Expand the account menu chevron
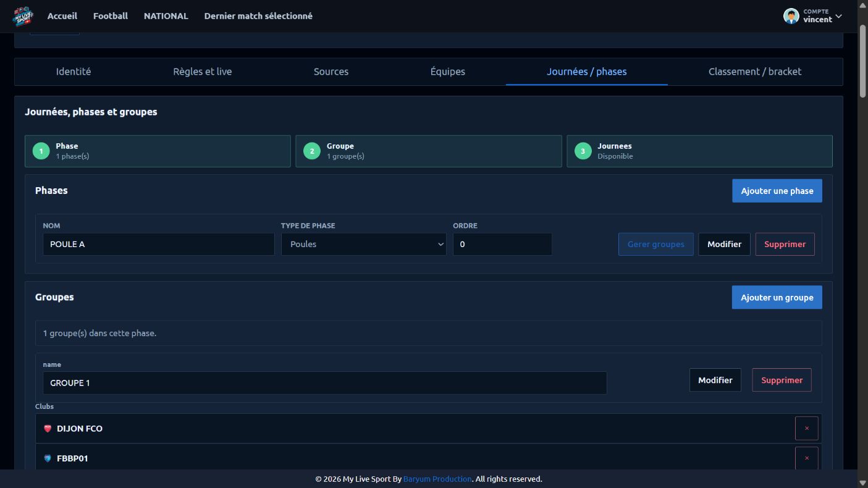Viewport: 868px width, 488px height. (838, 17)
